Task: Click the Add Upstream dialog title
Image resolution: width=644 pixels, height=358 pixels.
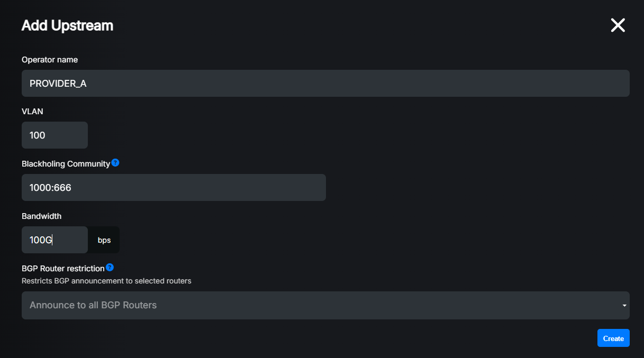Action: (x=68, y=25)
